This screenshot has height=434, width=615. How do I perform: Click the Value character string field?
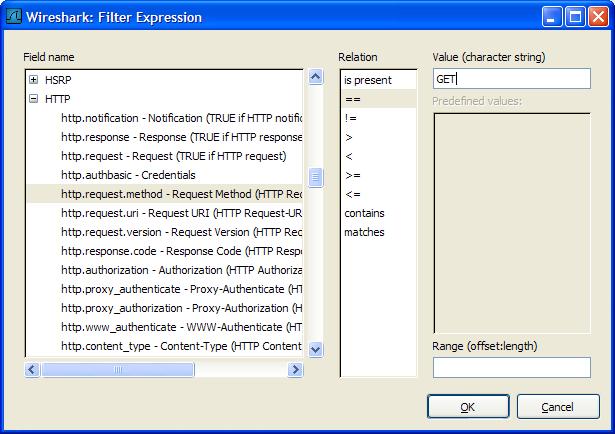pos(511,79)
